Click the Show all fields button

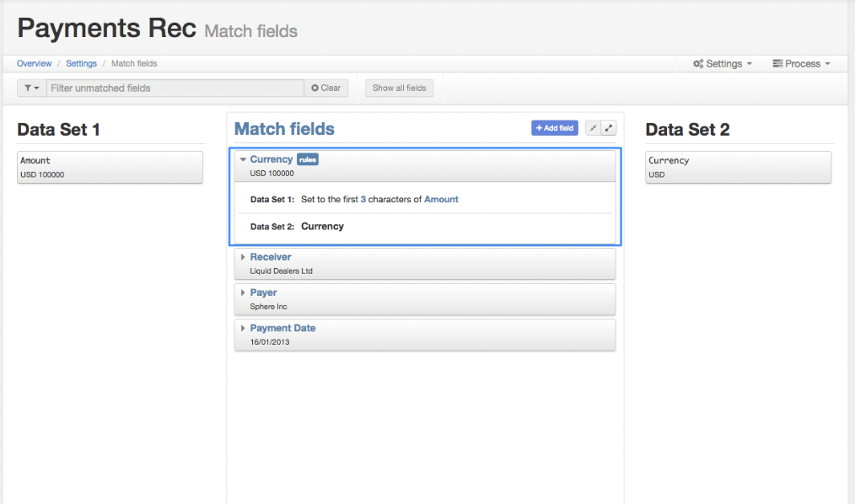(399, 88)
